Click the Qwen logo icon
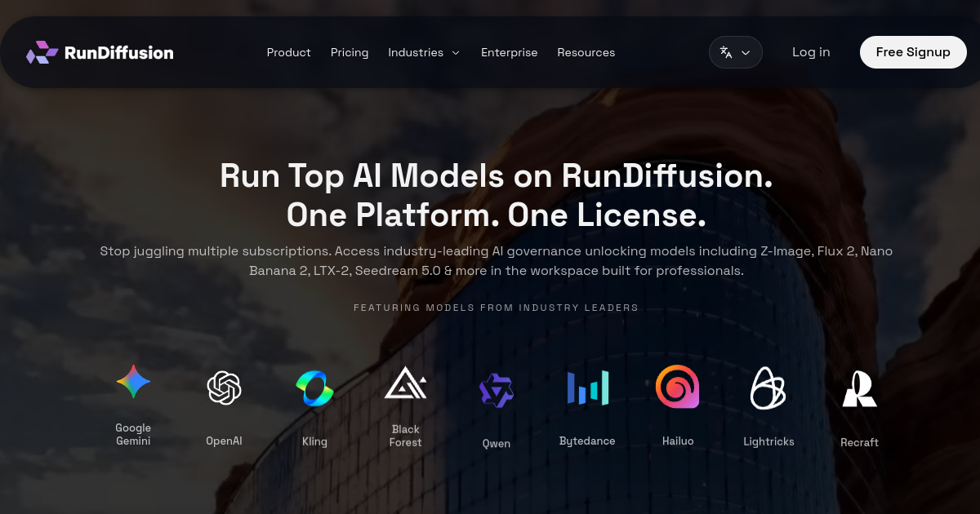This screenshot has width=980, height=514. click(496, 391)
